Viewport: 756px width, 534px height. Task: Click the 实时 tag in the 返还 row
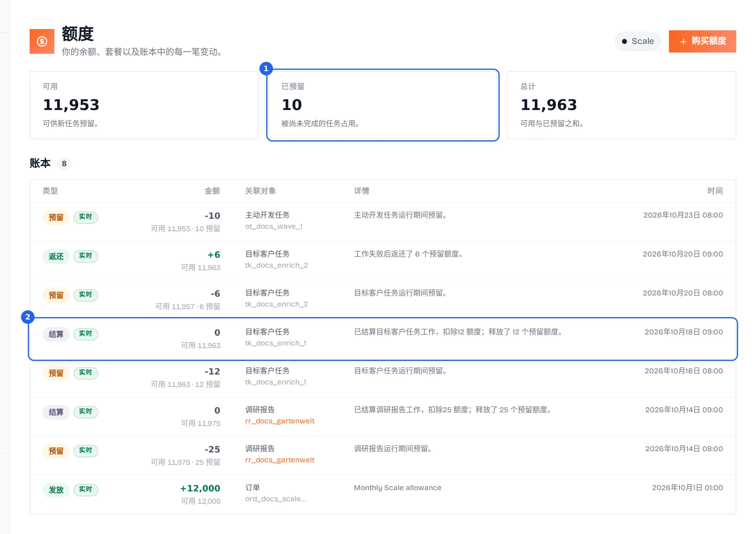86,256
